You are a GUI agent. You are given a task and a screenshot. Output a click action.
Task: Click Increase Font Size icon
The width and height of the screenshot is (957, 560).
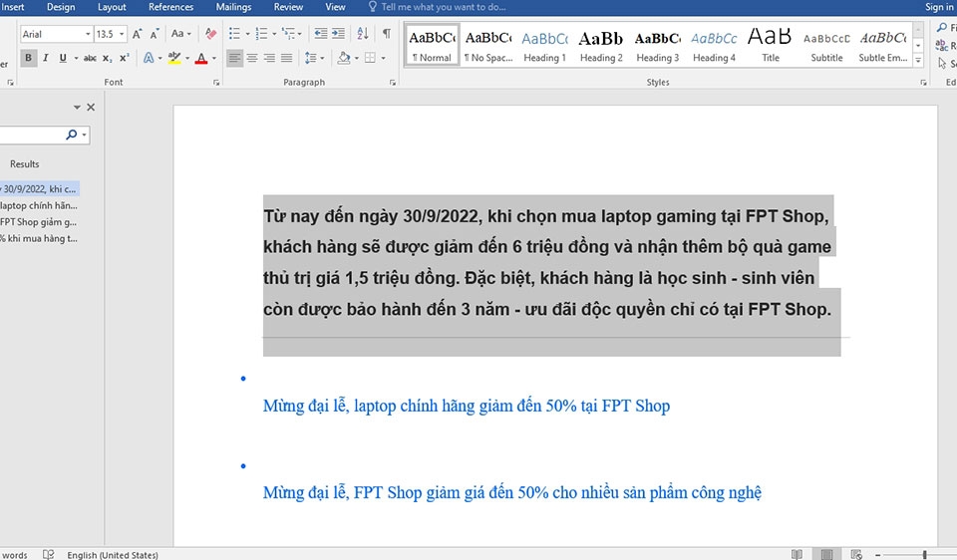pos(138,34)
